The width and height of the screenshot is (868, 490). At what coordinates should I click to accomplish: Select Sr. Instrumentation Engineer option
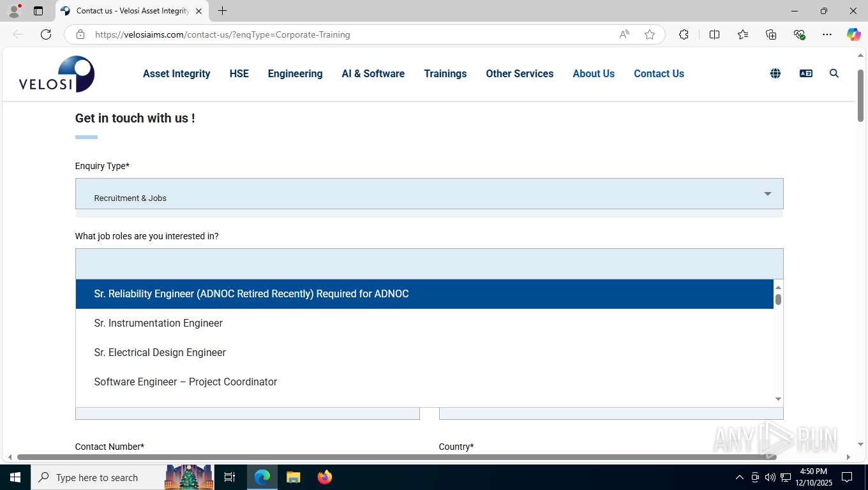pyautogui.click(x=424, y=323)
